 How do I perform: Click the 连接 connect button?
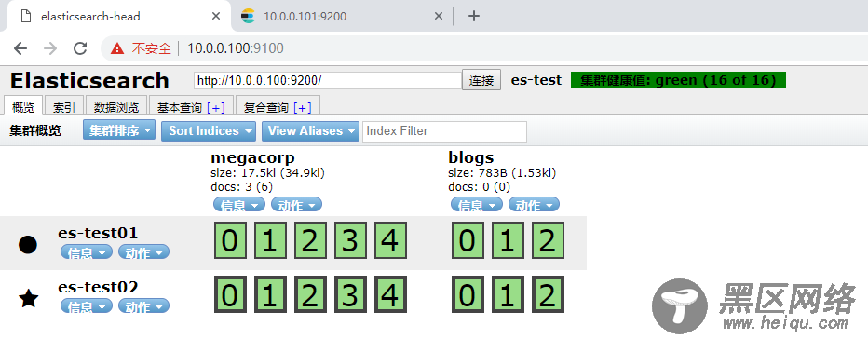pos(481,80)
